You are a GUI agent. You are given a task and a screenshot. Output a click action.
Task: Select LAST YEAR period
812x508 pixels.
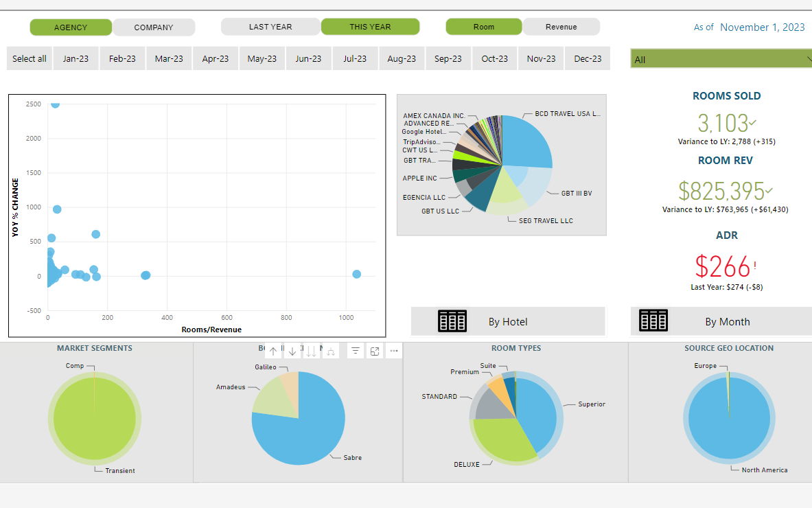pos(270,27)
